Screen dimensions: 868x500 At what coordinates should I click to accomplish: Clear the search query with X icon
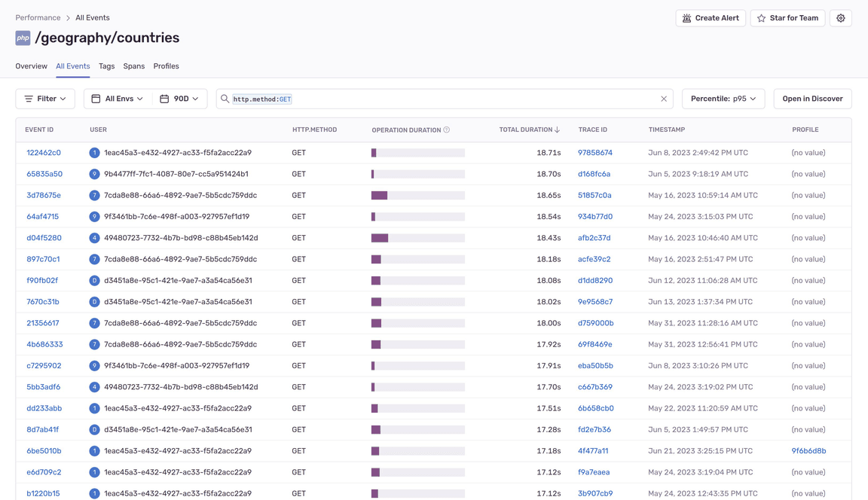(x=664, y=99)
